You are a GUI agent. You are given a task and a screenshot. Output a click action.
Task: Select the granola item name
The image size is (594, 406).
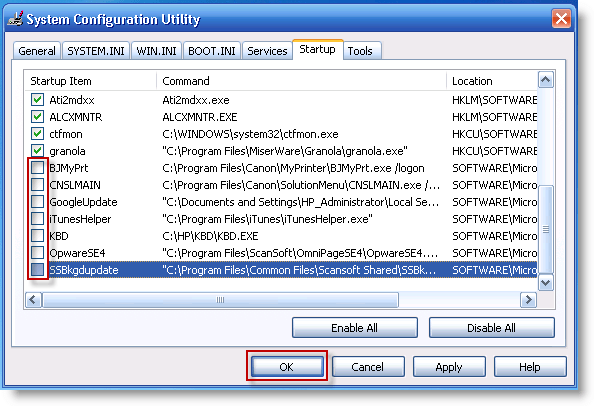[x=67, y=151]
